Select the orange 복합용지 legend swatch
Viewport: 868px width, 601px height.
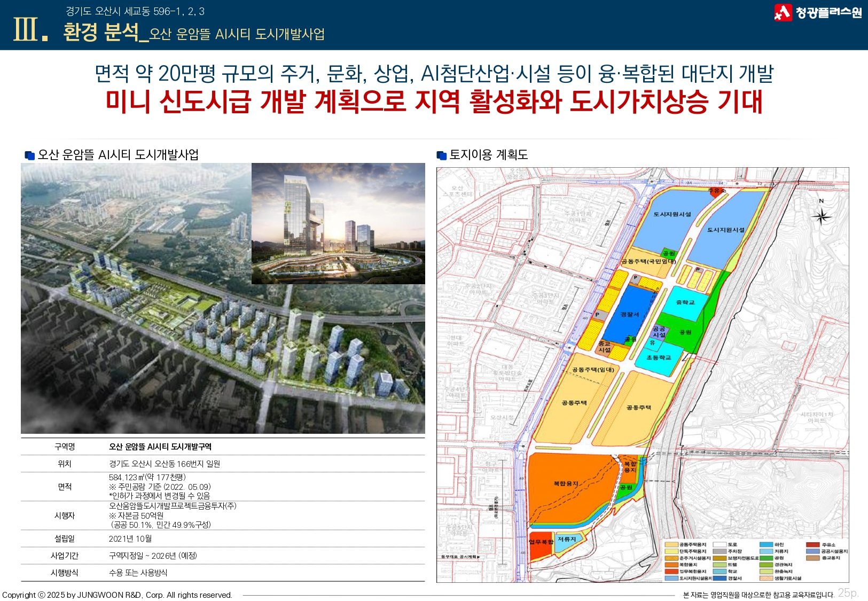point(671,565)
